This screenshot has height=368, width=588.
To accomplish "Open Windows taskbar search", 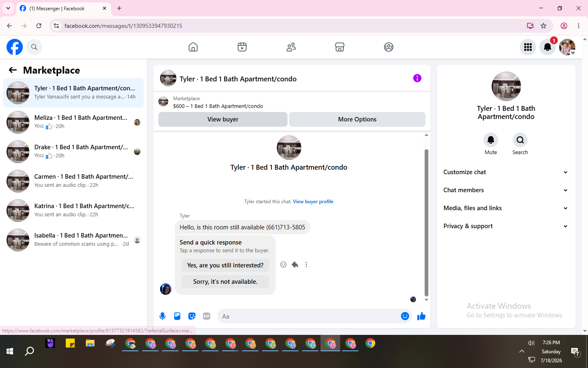I will 29,351.
